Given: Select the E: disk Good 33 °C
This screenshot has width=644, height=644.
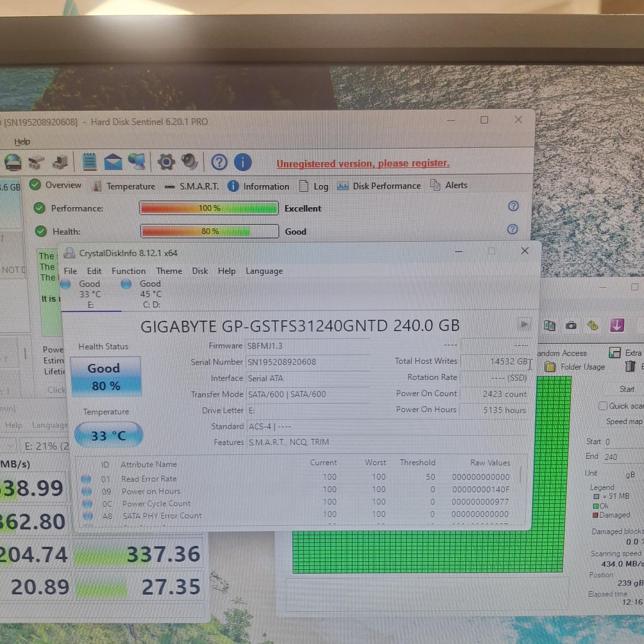Looking at the screenshot, I should (x=90, y=294).
